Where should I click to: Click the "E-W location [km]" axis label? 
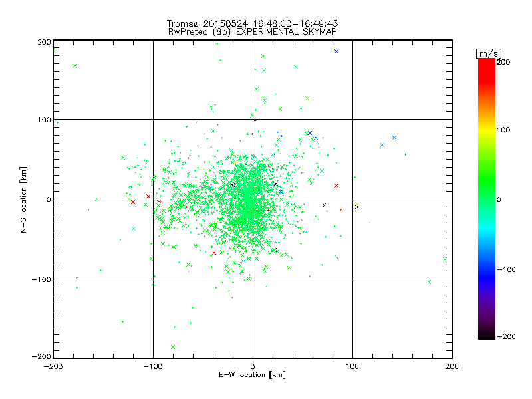253,375
